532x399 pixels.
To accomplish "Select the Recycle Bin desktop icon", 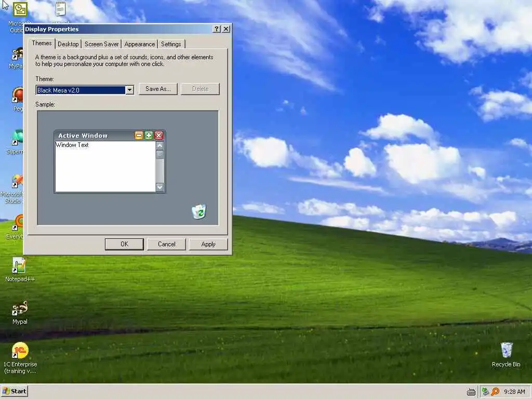I will point(506,355).
